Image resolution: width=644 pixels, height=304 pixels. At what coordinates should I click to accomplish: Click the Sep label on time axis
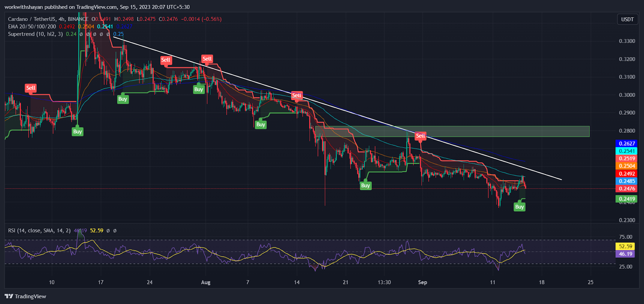422,282
